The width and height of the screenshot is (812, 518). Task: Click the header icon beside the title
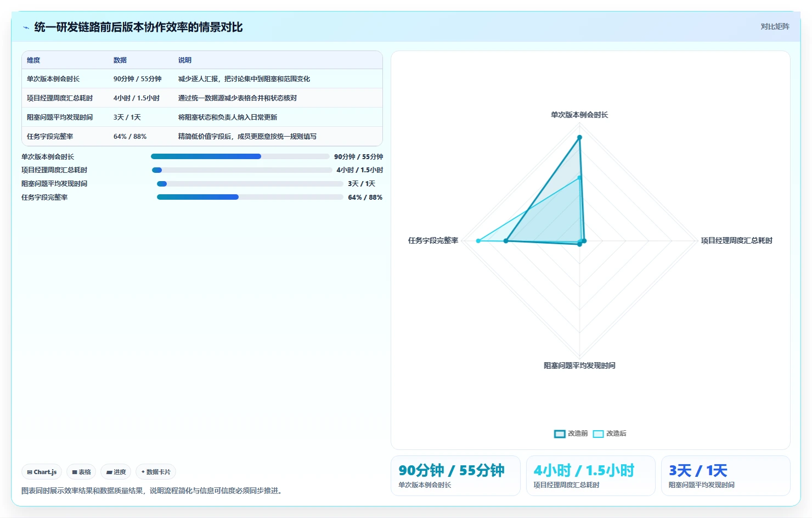26,27
